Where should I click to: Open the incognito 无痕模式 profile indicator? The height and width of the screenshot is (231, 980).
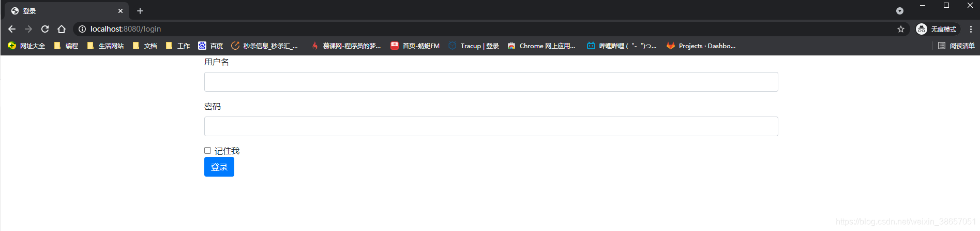point(937,29)
